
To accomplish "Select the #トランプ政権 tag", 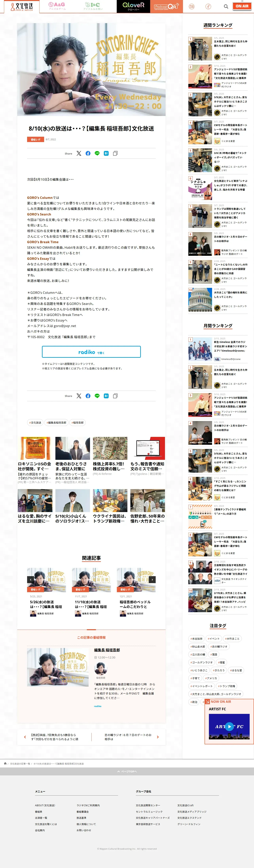I will tap(227, 686).
